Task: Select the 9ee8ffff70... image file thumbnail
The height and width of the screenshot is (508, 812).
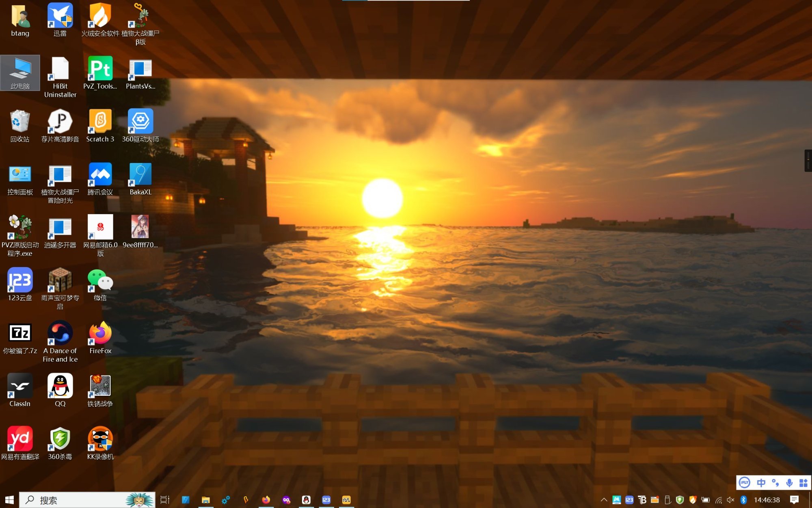Action: [140, 232]
